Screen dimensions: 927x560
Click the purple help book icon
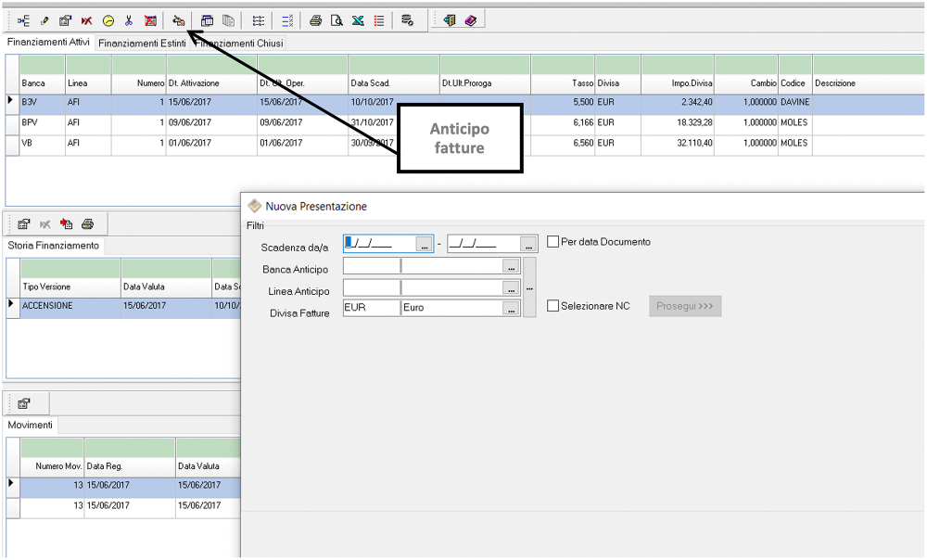point(471,20)
